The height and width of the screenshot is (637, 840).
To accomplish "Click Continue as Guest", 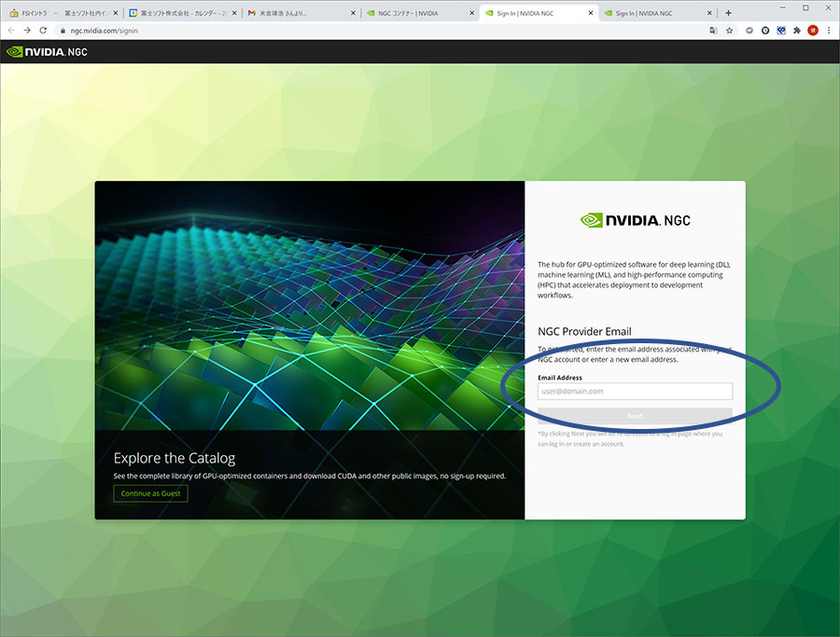I will pos(150,493).
